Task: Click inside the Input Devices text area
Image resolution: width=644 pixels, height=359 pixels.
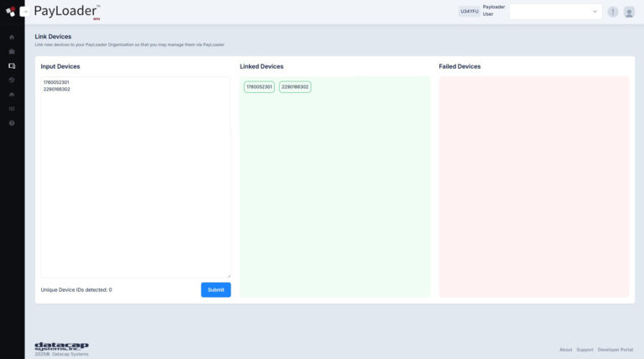Action: 136,177
